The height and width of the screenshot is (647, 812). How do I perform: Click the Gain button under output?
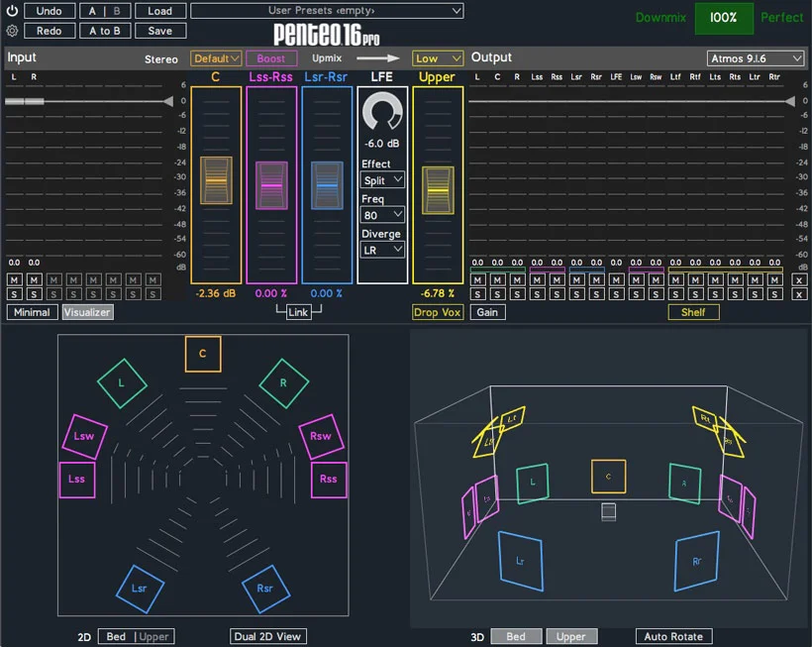tap(488, 312)
